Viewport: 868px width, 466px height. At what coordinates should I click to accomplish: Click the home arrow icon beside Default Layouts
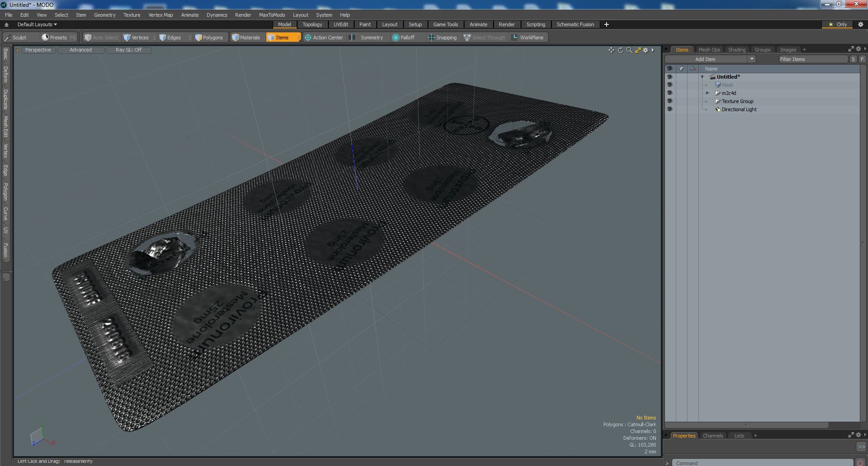[x=6, y=24]
